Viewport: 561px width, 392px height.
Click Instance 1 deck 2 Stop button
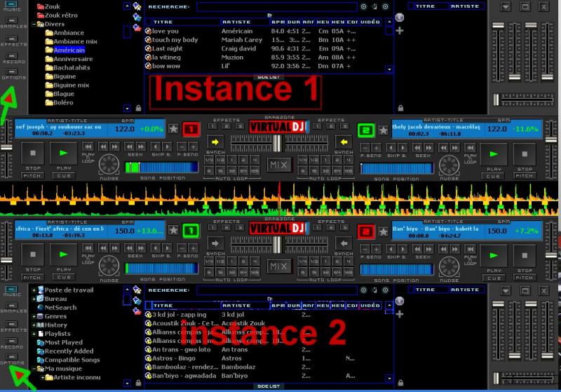pyautogui.click(x=525, y=154)
